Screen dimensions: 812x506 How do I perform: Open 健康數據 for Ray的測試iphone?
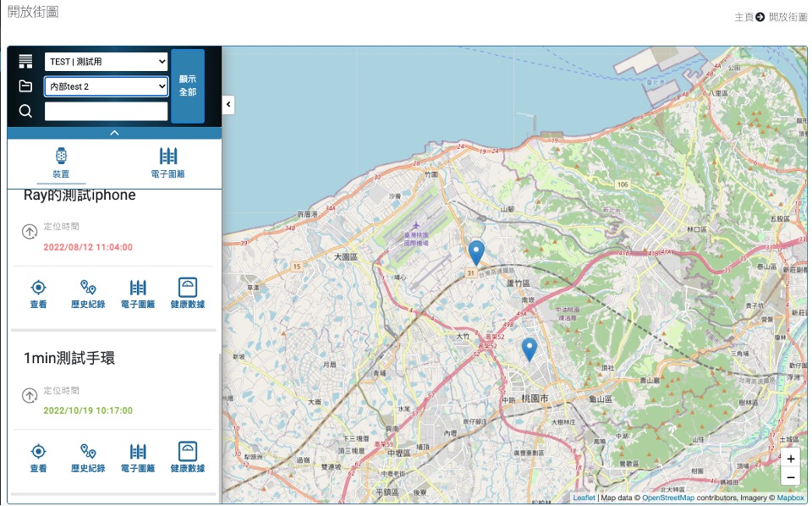pyautogui.click(x=188, y=293)
